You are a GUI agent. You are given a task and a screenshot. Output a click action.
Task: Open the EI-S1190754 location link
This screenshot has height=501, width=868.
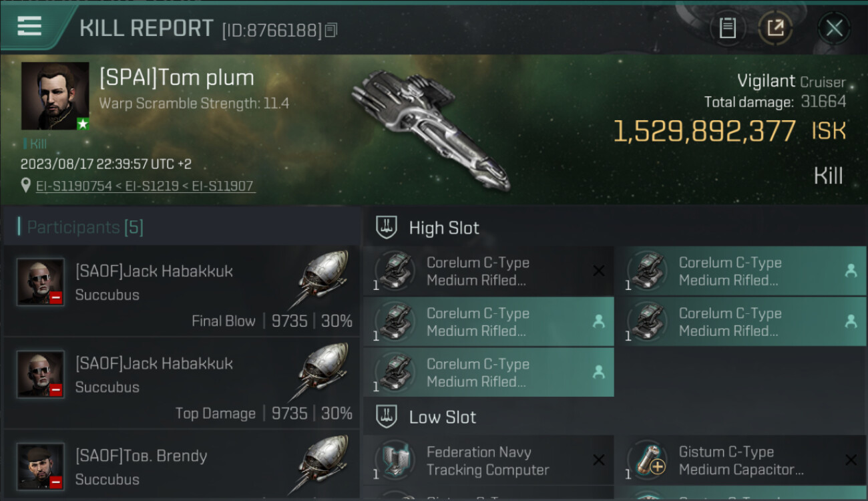73,186
